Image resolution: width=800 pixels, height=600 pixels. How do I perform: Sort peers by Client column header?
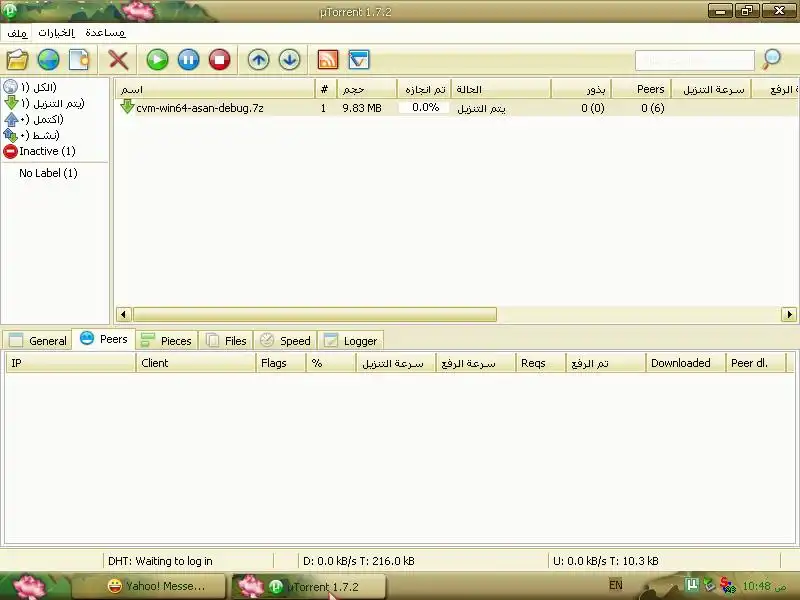click(195, 363)
